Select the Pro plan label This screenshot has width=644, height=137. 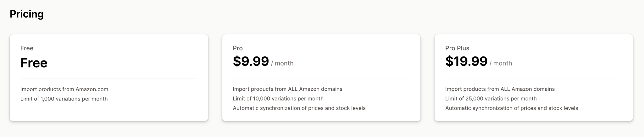pos(238,48)
